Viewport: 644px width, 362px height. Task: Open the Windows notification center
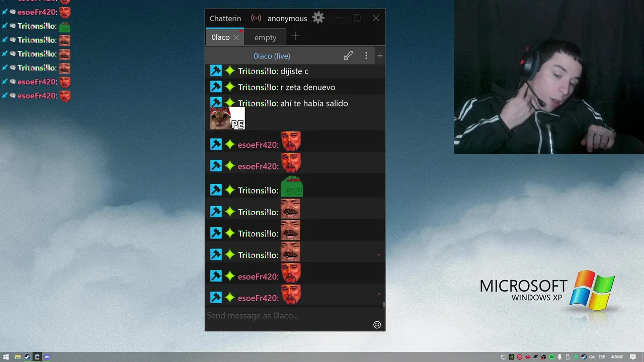pyautogui.click(x=633, y=357)
